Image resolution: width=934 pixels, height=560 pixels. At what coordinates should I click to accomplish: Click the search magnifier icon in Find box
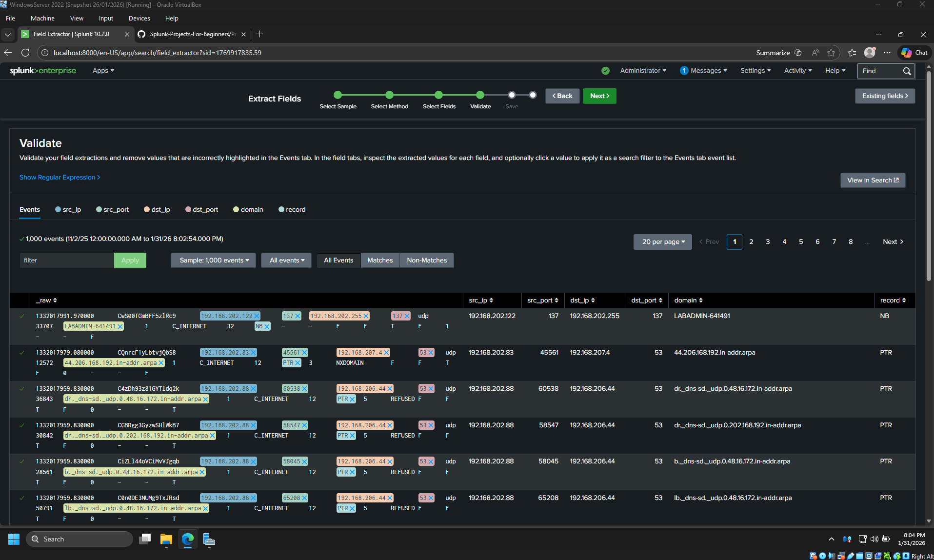point(907,71)
